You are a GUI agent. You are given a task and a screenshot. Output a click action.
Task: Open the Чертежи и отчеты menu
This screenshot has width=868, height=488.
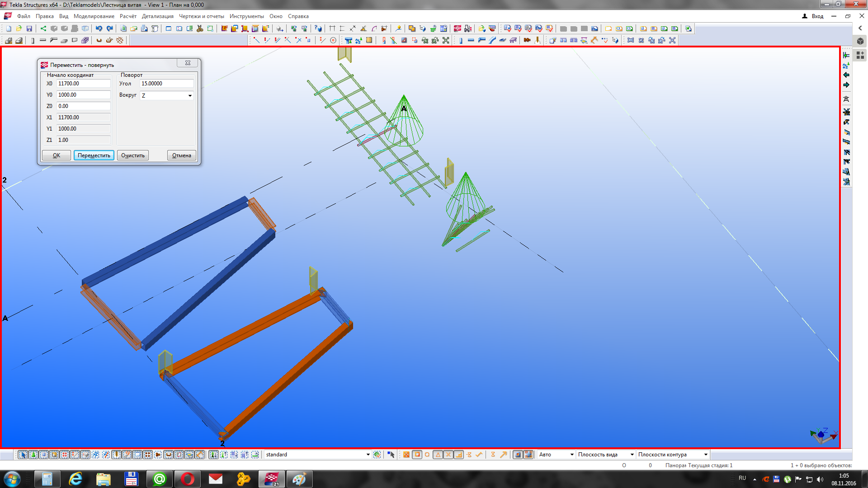tap(201, 16)
